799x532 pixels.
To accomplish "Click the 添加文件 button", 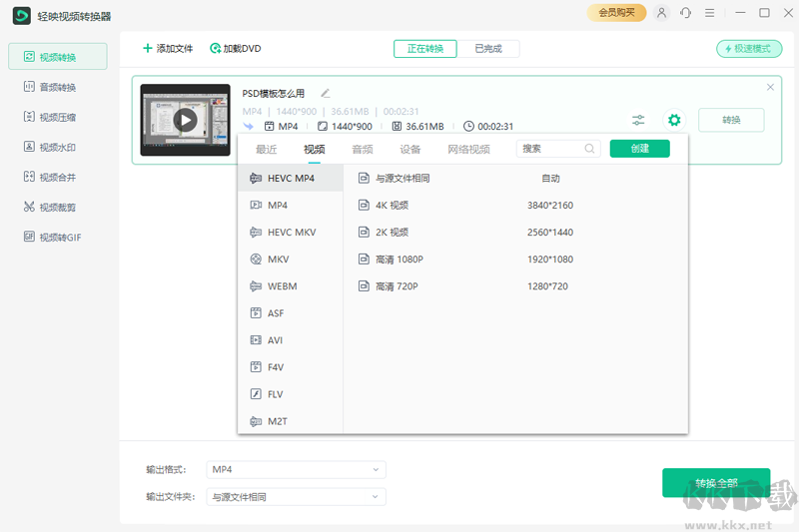I will pos(167,48).
